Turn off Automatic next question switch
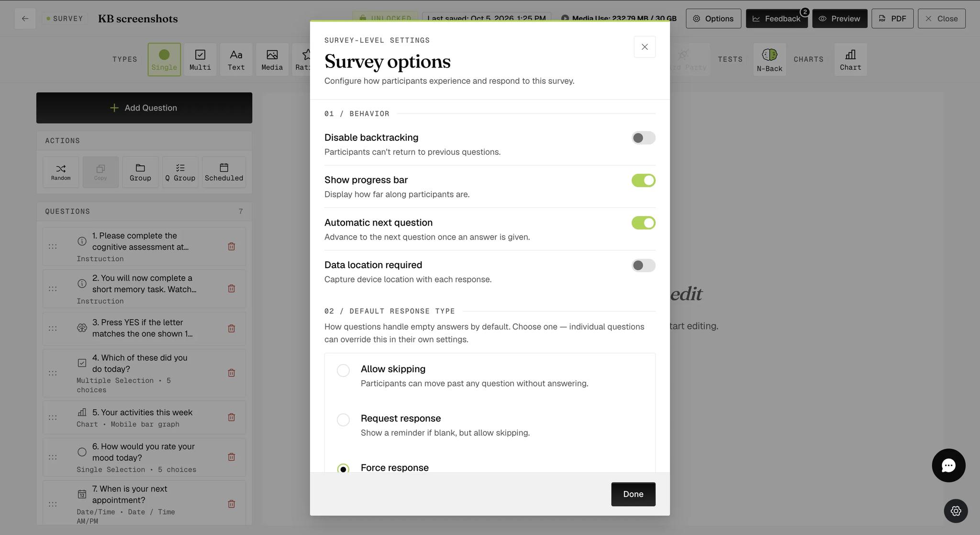This screenshot has width=980, height=535. pos(643,223)
